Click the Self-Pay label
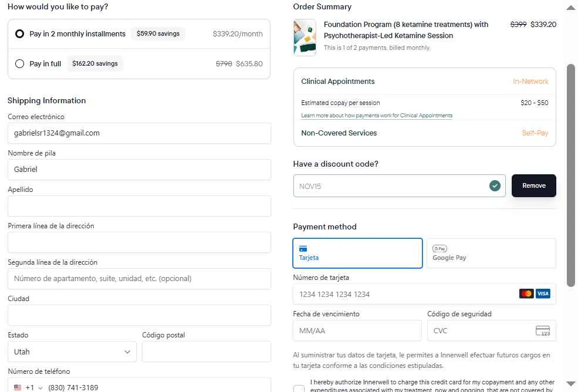 click(535, 133)
